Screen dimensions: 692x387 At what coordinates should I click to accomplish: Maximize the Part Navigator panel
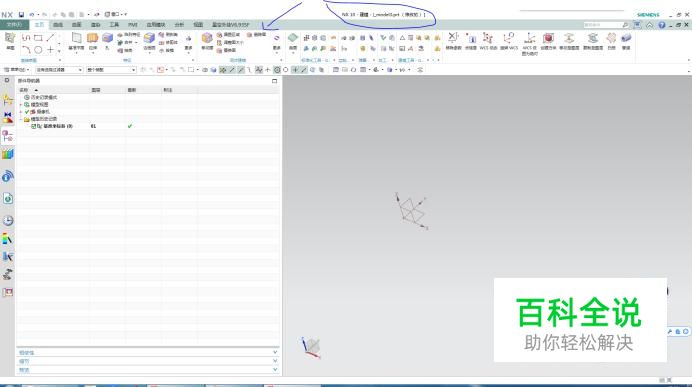click(x=275, y=81)
